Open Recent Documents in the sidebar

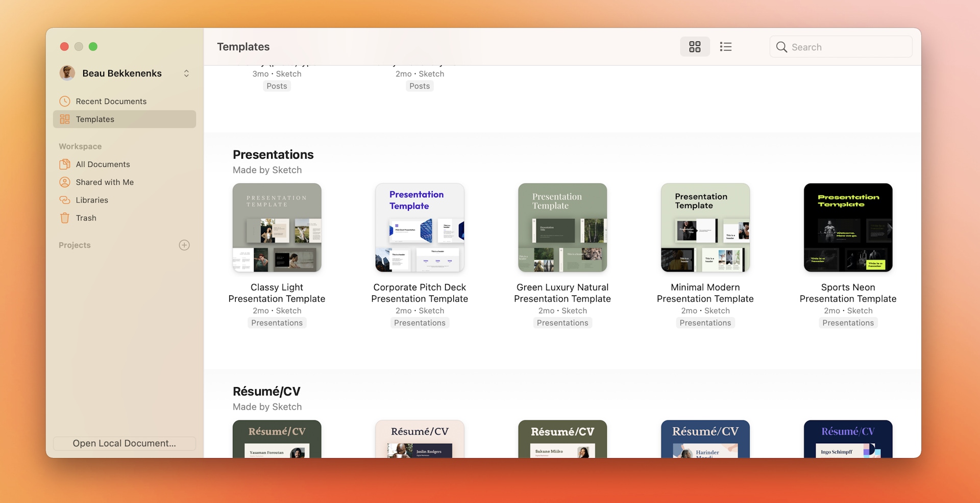(110, 101)
